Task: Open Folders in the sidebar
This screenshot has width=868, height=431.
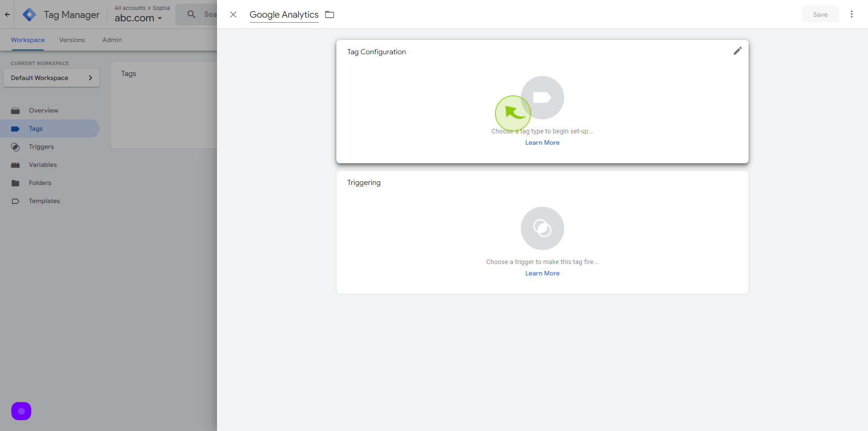Action: point(50,183)
